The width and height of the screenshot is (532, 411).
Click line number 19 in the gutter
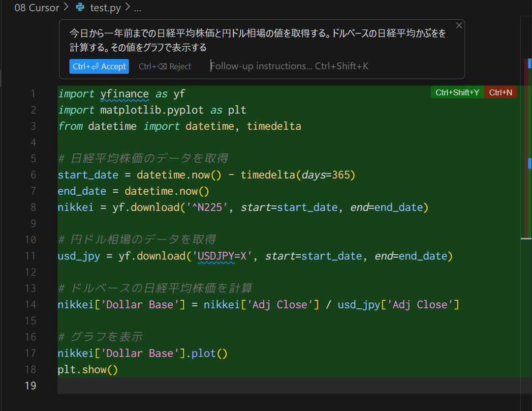coord(30,385)
